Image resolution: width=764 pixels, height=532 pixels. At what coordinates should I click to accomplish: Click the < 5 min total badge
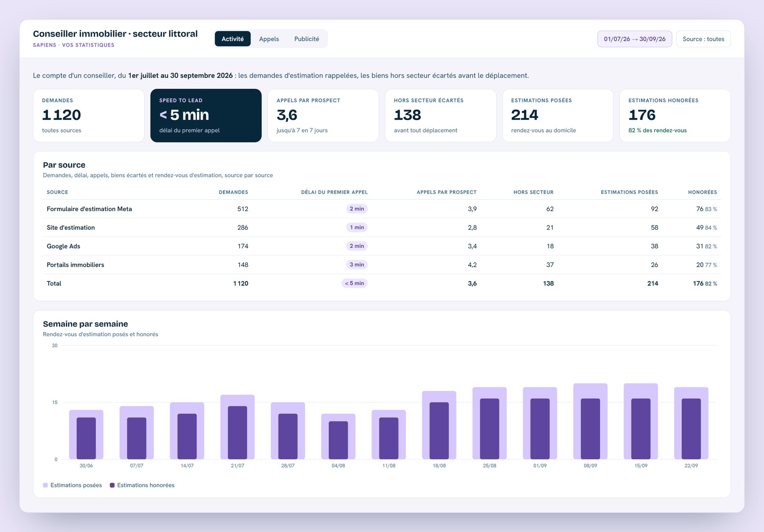[354, 284]
